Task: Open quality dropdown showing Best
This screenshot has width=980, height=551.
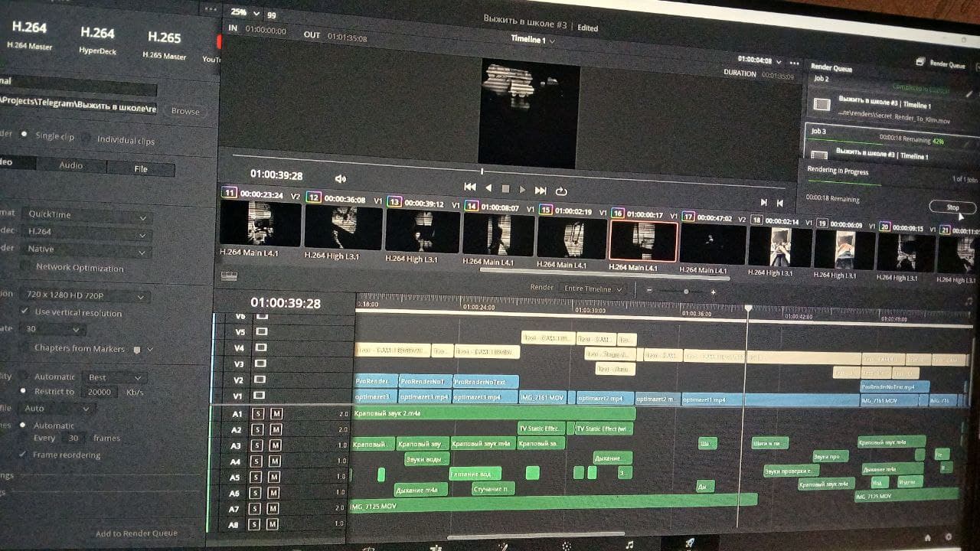Action: (x=115, y=377)
